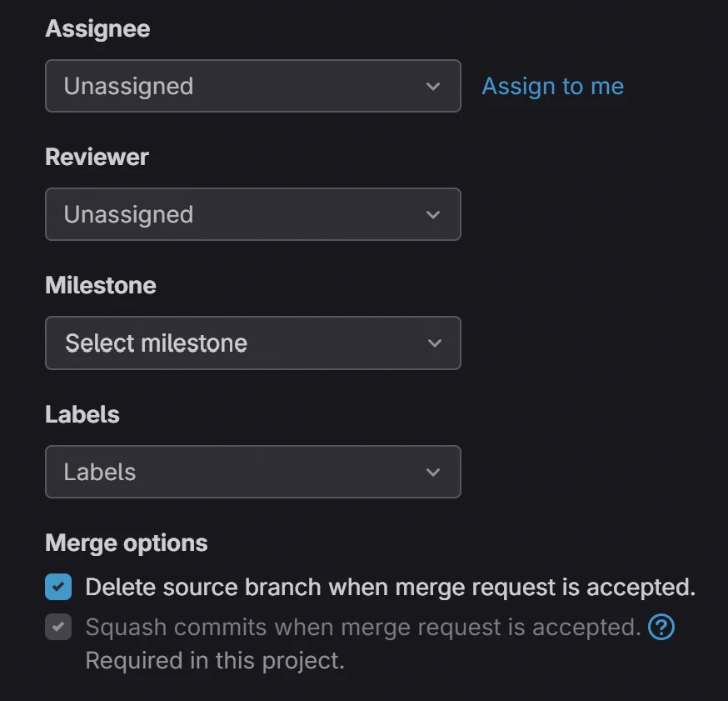Open the Assignee dropdown showing Unassigned

click(x=252, y=86)
